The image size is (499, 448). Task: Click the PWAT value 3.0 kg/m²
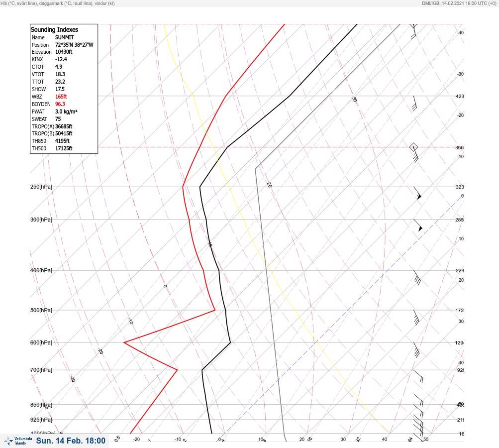pyautogui.click(x=66, y=112)
